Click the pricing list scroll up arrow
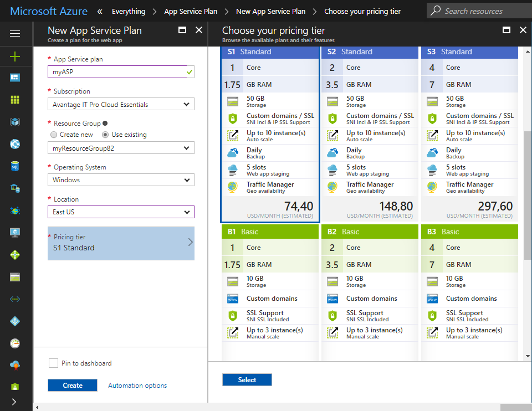 pyautogui.click(x=528, y=52)
